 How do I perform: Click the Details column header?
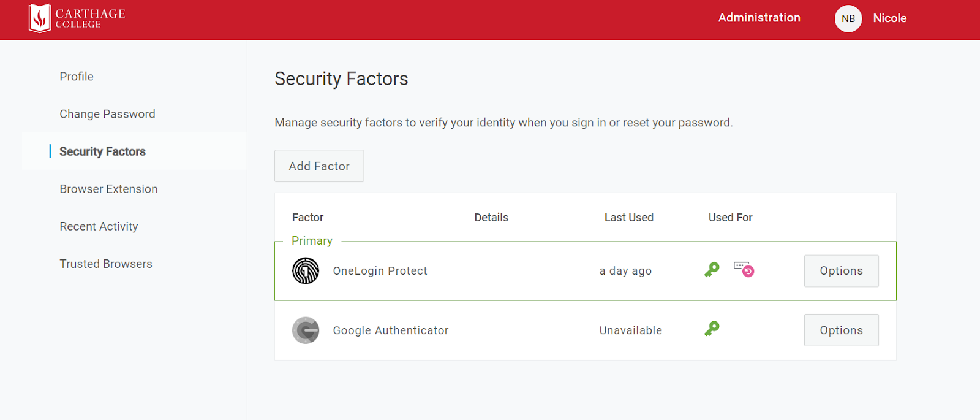(491, 218)
